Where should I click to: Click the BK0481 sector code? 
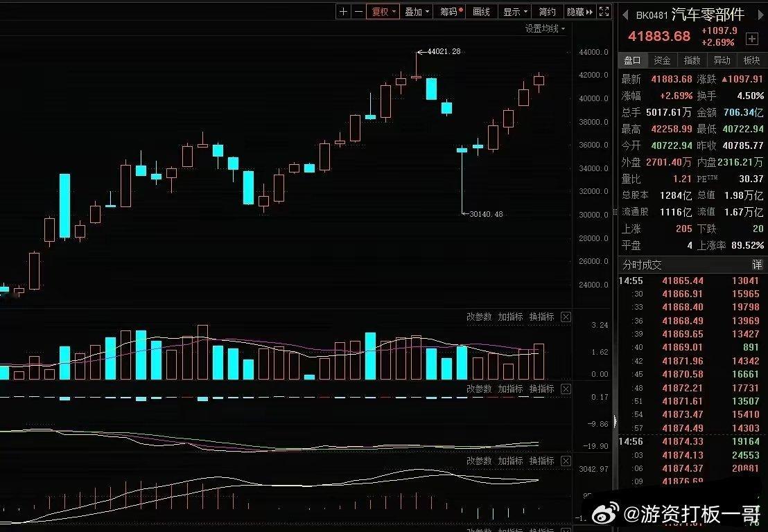(652, 16)
